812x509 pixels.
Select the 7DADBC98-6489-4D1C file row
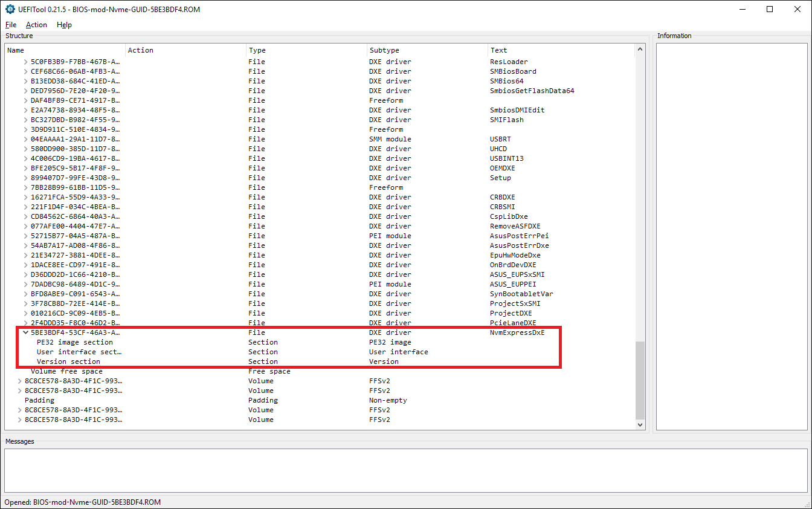tap(320, 284)
